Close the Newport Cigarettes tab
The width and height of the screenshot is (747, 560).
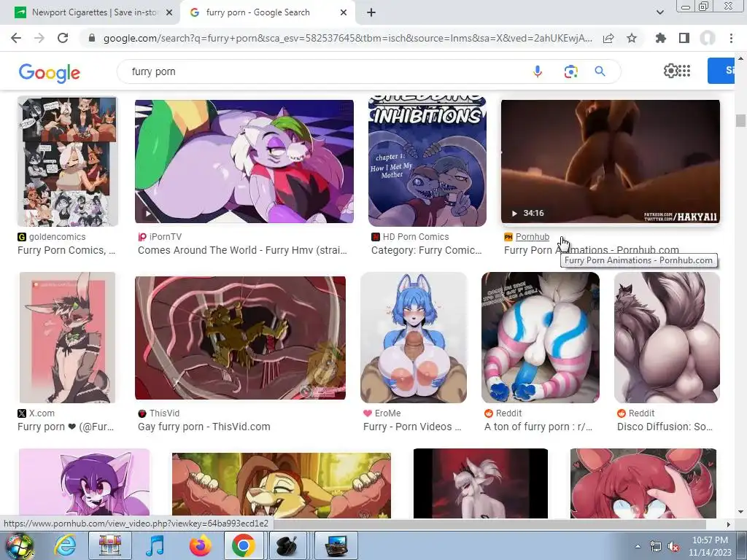[169, 12]
